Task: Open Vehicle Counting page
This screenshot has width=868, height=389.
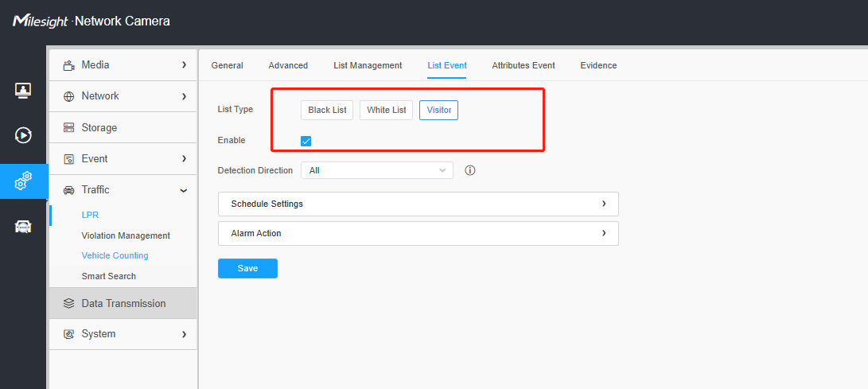Action: 115,255
